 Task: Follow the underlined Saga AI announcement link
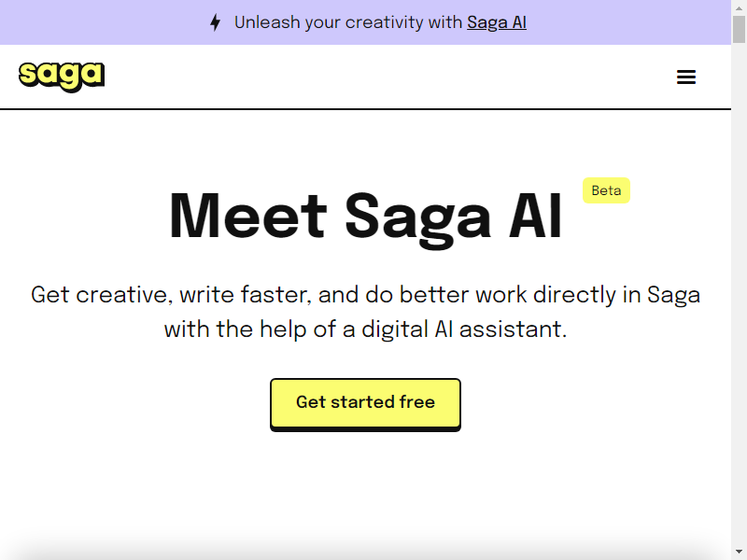pyautogui.click(x=497, y=21)
